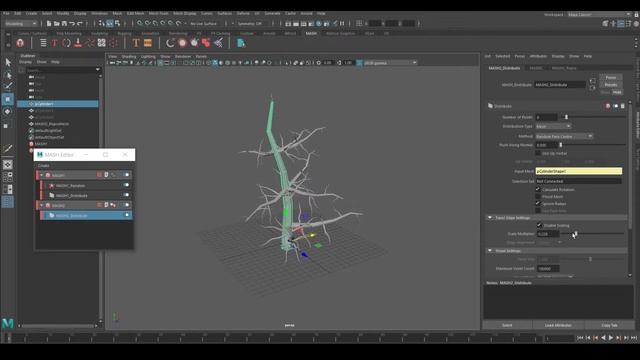Image resolution: width=640 pixels, height=360 pixels.
Task: Toggle the Ignore Ramps checkbox
Action: point(538,203)
